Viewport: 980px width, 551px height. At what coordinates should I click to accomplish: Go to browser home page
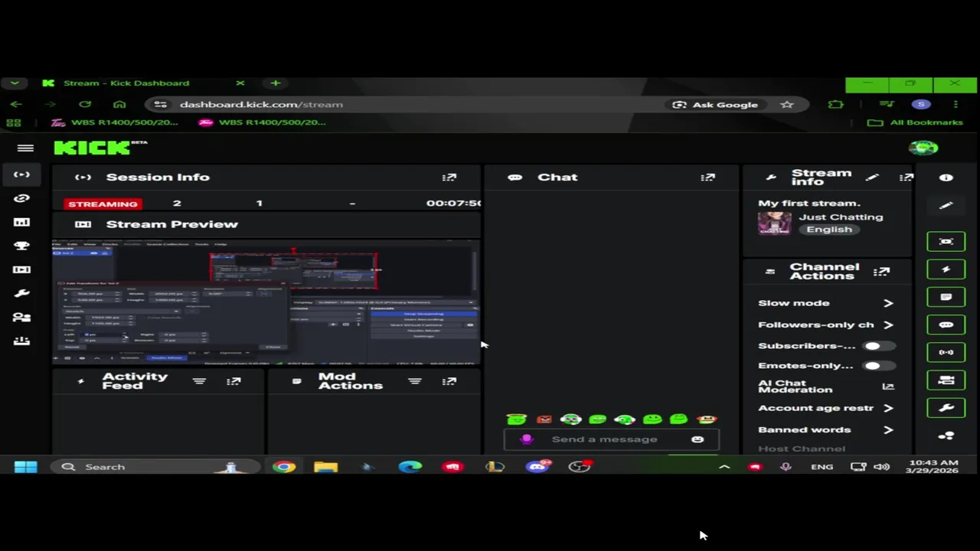pos(119,104)
